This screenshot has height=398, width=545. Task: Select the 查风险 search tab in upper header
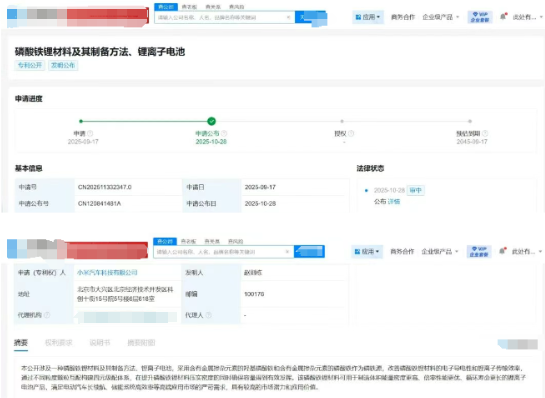236,7
